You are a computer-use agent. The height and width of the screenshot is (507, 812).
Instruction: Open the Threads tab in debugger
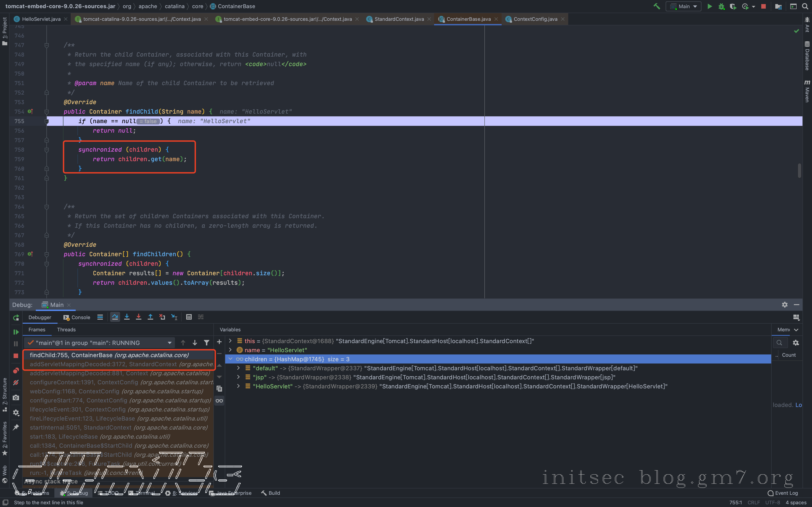[66, 330]
